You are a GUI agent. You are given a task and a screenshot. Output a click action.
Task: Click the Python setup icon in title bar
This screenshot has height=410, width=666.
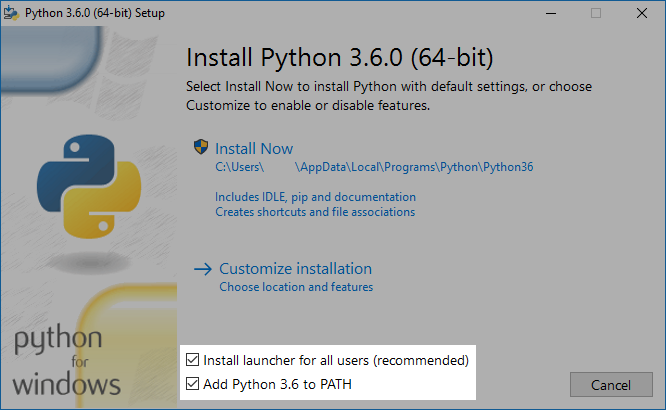click(x=11, y=13)
